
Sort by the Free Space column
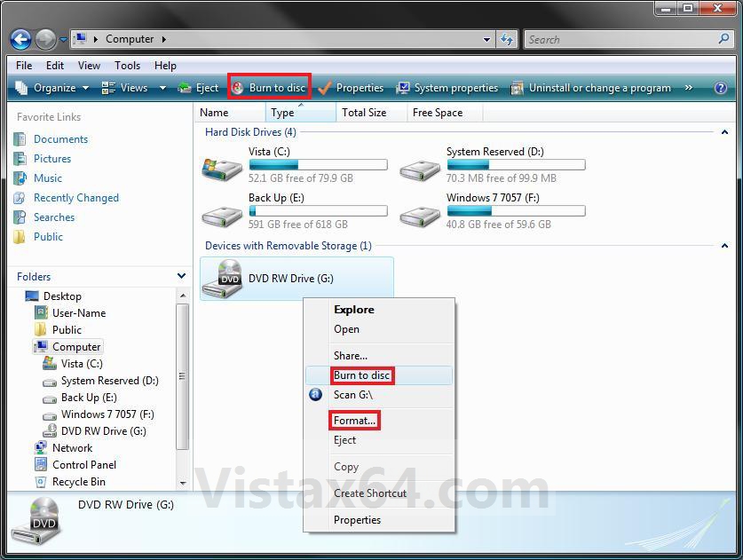pos(445,113)
